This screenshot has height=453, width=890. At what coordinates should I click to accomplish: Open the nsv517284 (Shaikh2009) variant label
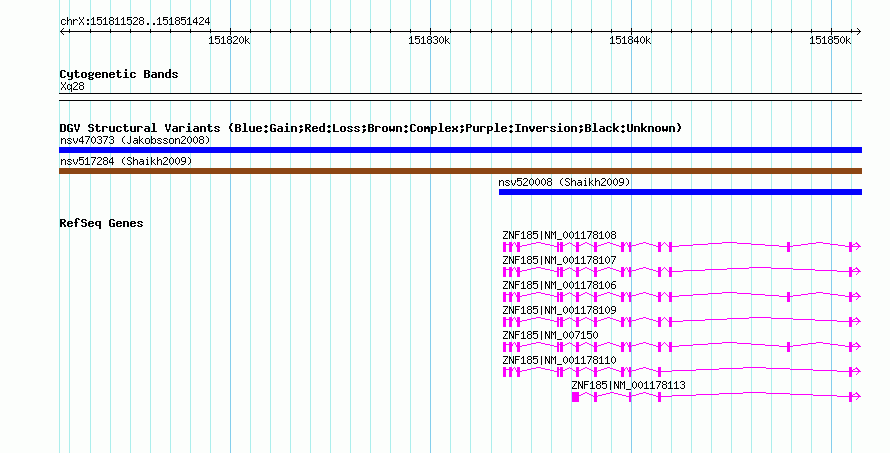click(126, 161)
